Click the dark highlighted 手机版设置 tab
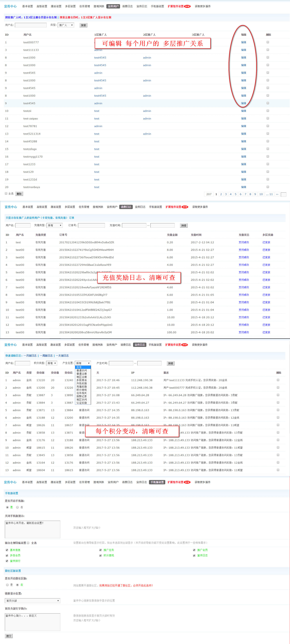 [157, 482]
